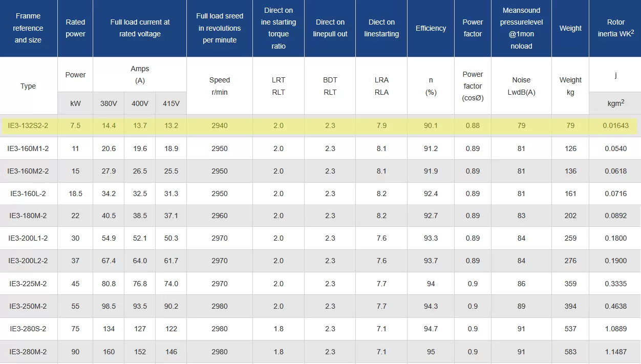Select the Rotor inertia WK2 header
The image size is (641, 364).
pyautogui.click(x=615, y=28)
